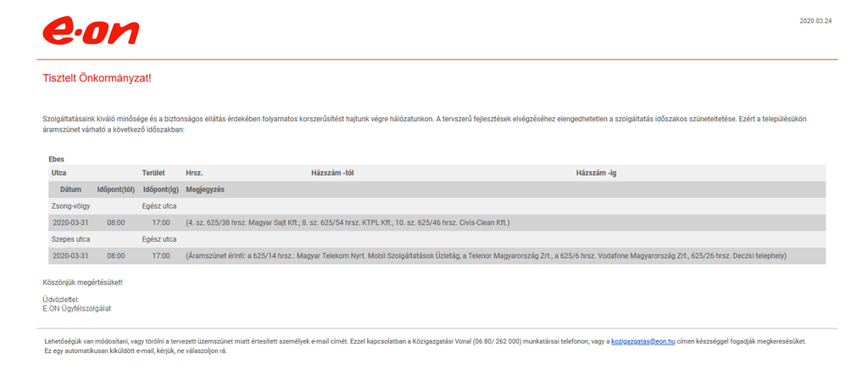Click the 'Dátum' subheader

71,189
